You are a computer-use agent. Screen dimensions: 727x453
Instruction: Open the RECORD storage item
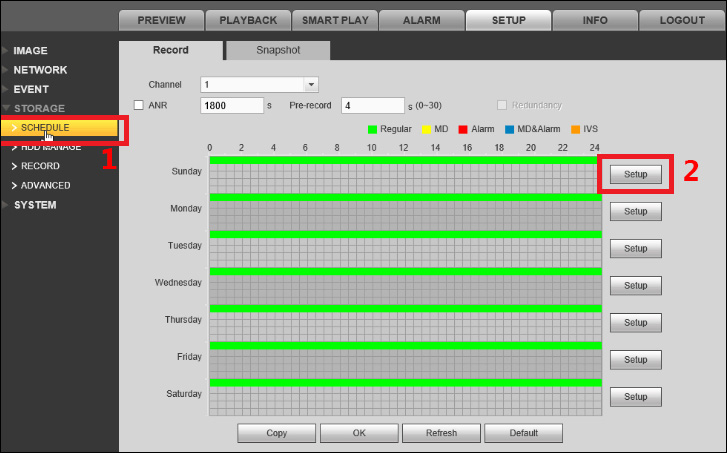(40, 166)
